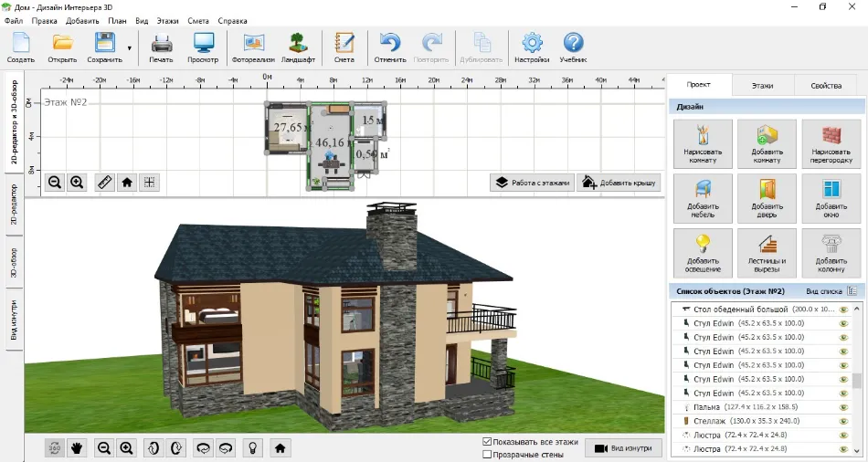Choose Лестницы и вырезы stairs tool

[767, 253]
